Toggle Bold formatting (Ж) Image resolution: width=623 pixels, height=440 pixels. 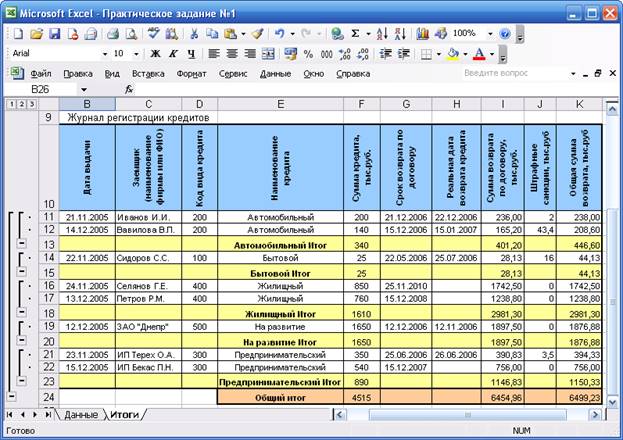point(155,54)
